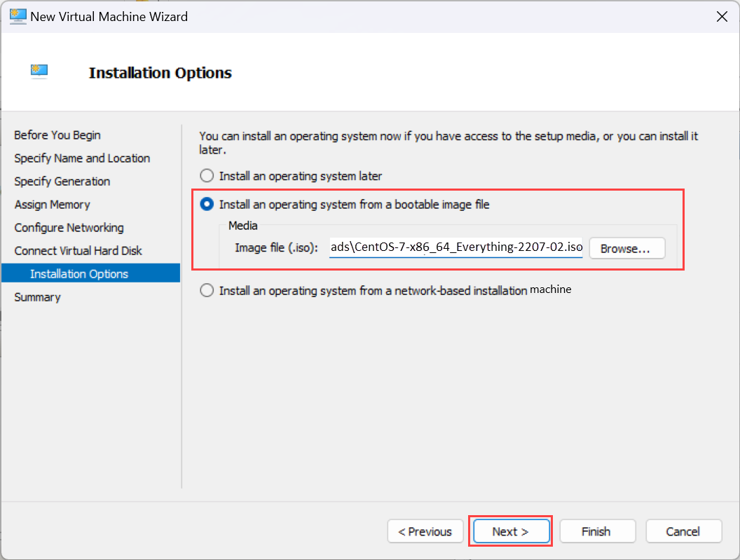Choose network-based installation option
The height and width of the screenshot is (560, 740).
(207, 290)
